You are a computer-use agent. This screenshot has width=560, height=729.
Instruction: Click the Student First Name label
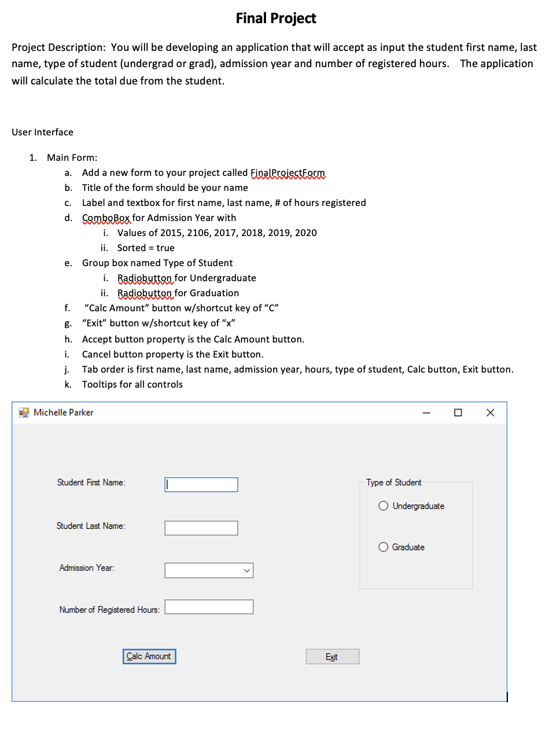click(x=91, y=482)
